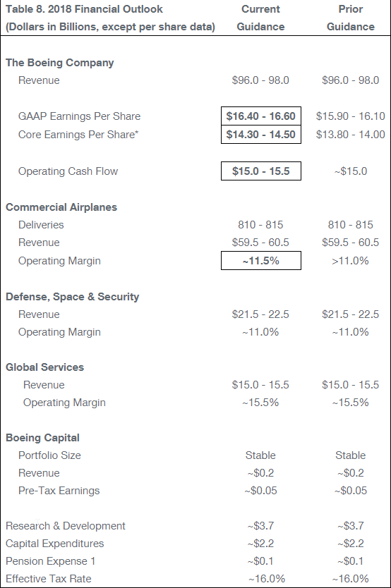Click the prior Operating Cash Flow value ~$15.0
This screenshot has height=588, width=391.
[x=351, y=171]
